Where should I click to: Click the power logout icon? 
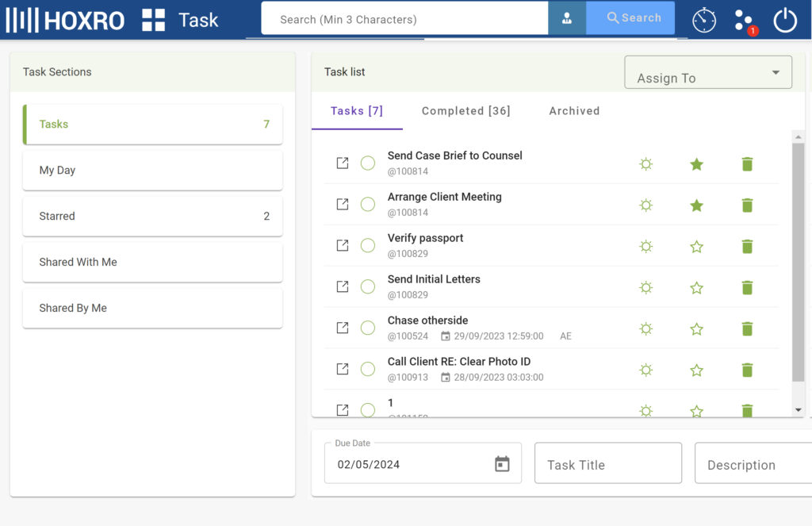pos(785,20)
